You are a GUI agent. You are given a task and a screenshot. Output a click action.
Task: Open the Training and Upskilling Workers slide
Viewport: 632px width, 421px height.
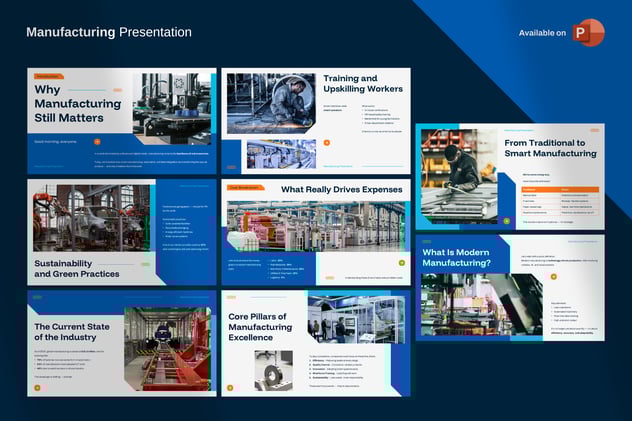[x=315, y=121]
